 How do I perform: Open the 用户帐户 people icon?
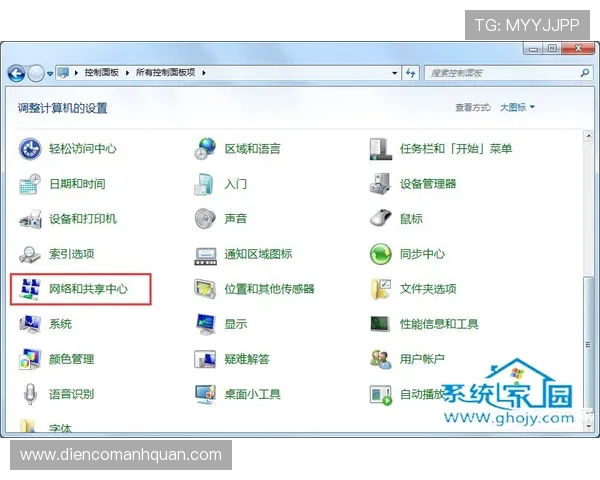(x=381, y=359)
